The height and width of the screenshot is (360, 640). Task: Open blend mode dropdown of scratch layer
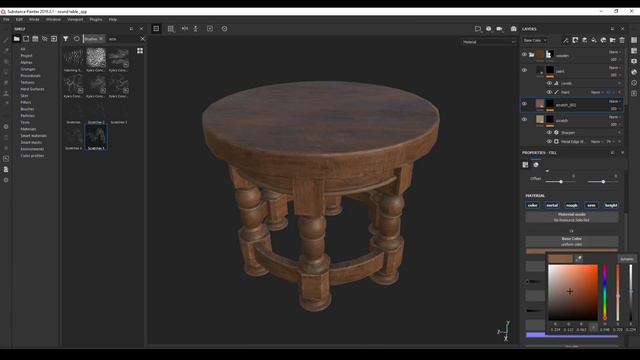point(615,117)
